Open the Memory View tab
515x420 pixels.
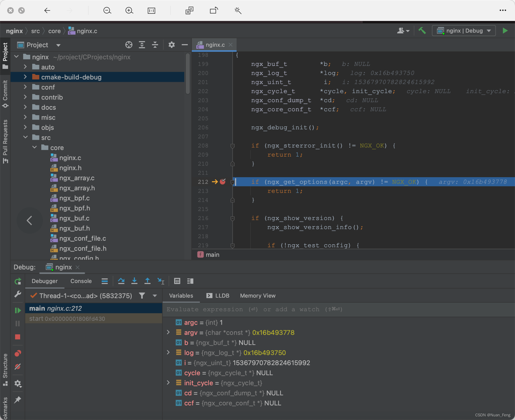point(258,296)
